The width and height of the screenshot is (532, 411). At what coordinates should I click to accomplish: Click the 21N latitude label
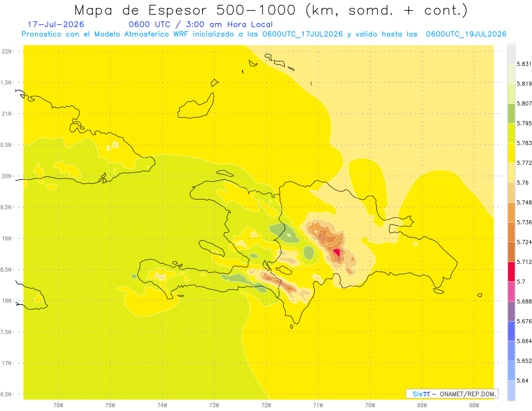pos(7,114)
